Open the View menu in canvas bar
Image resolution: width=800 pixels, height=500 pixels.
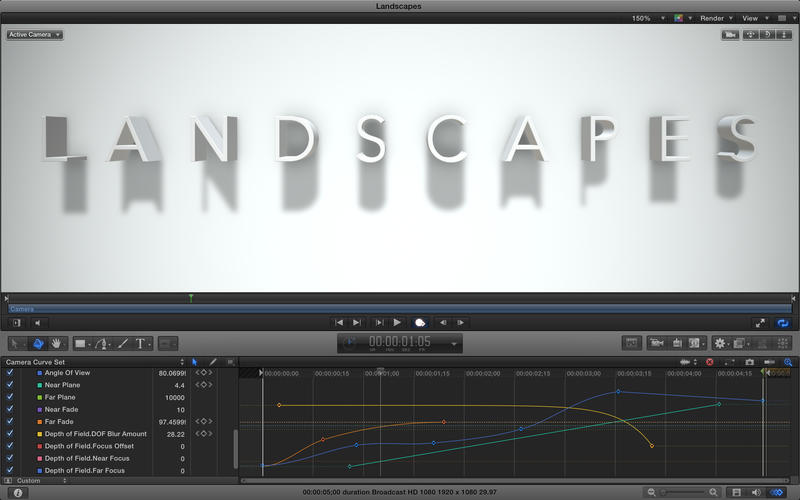click(753, 18)
